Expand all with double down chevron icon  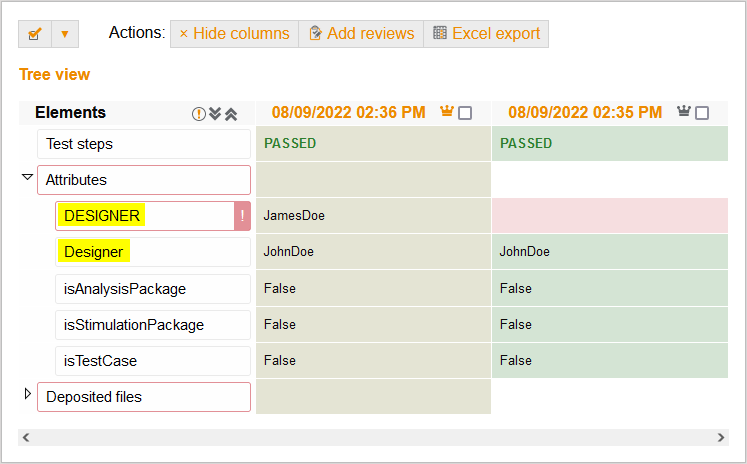pyautogui.click(x=214, y=114)
